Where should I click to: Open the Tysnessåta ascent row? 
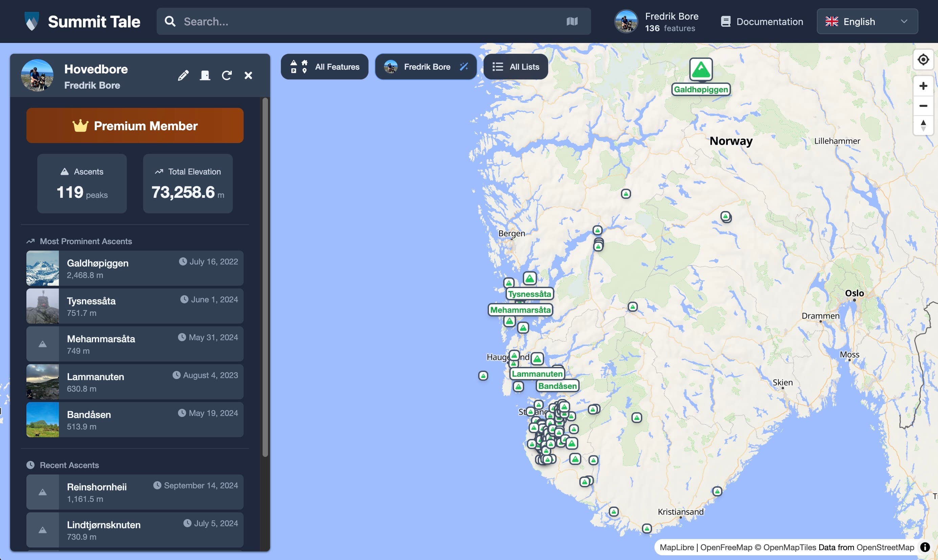tap(135, 306)
